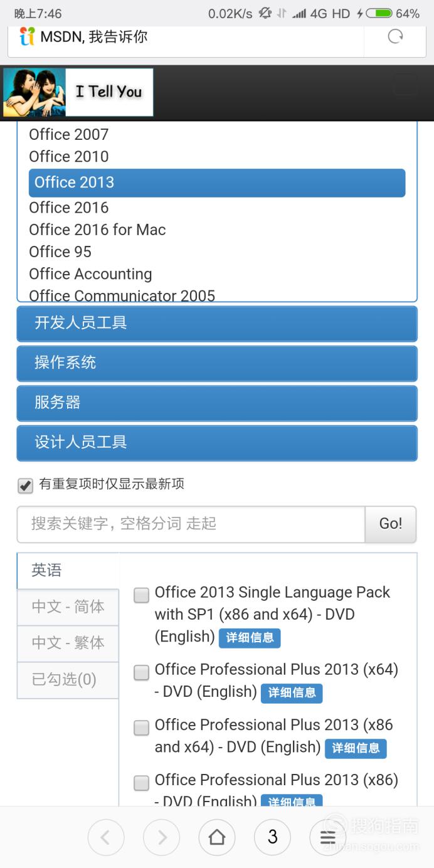The height and width of the screenshot is (868, 434).
Task: Go to the browser home icon
Action: point(217,837)
